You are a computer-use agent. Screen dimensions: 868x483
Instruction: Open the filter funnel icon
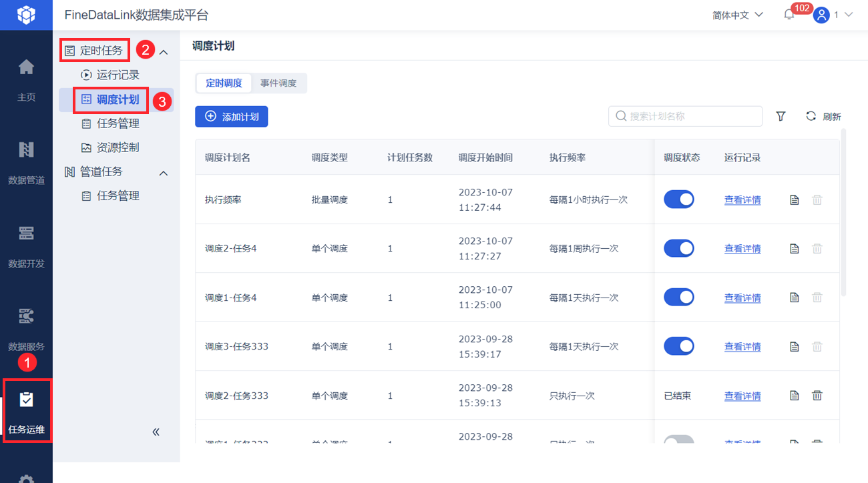[781, 116]
